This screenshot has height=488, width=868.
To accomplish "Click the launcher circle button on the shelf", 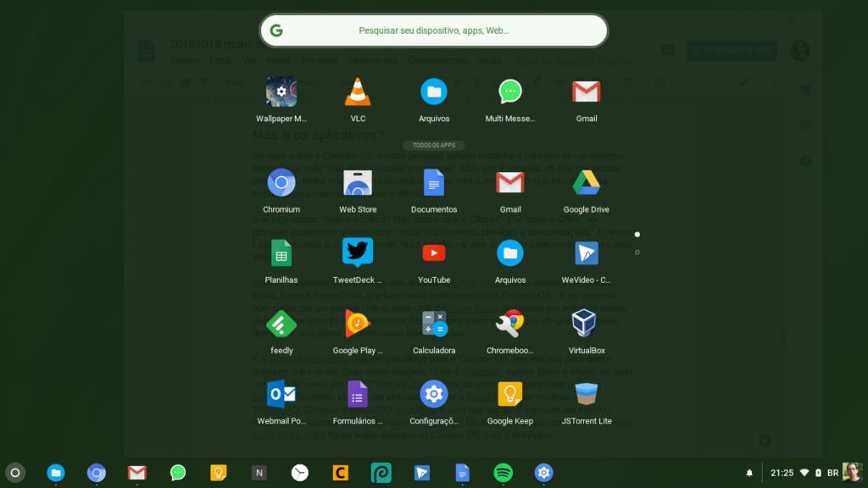I will point(15,473).
